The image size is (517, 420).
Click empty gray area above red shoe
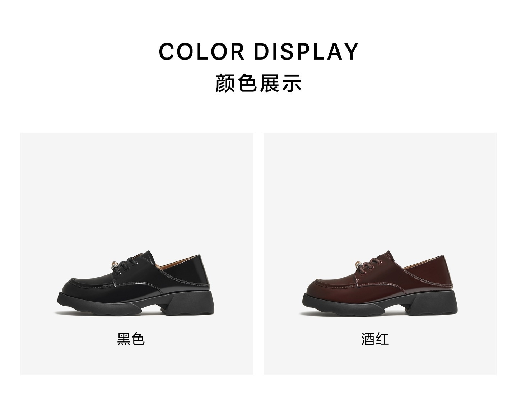[381, 190]
